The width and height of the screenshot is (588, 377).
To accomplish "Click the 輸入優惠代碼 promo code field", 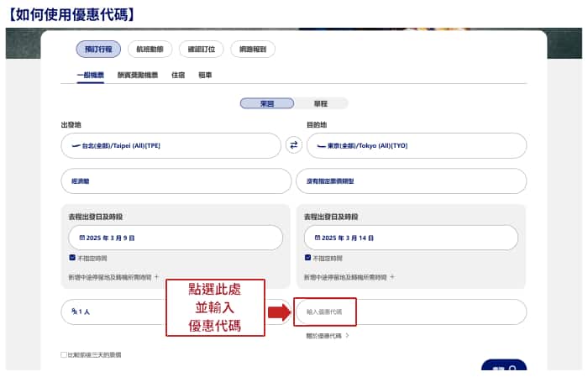I will point(411,312).
